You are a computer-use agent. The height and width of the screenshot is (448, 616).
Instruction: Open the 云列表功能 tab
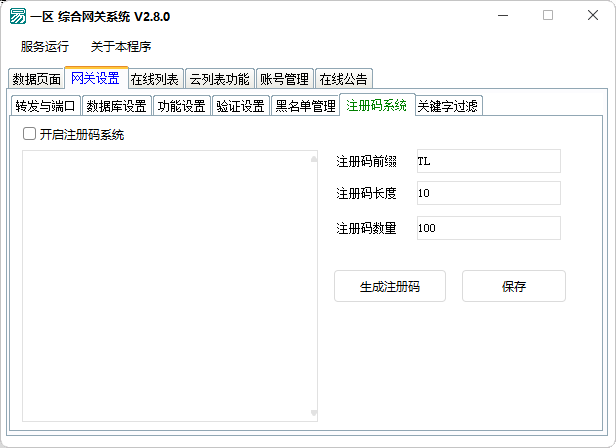point(219,79)
